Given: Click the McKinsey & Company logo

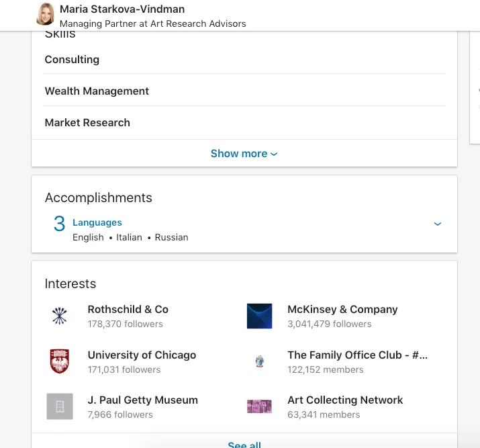Looking at the screenshot, I should (259, 316).
